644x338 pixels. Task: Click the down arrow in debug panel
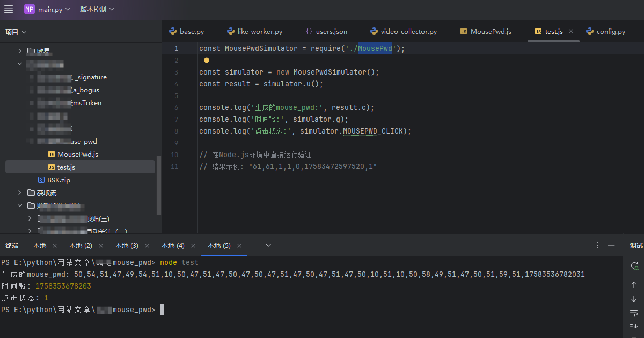634,299
